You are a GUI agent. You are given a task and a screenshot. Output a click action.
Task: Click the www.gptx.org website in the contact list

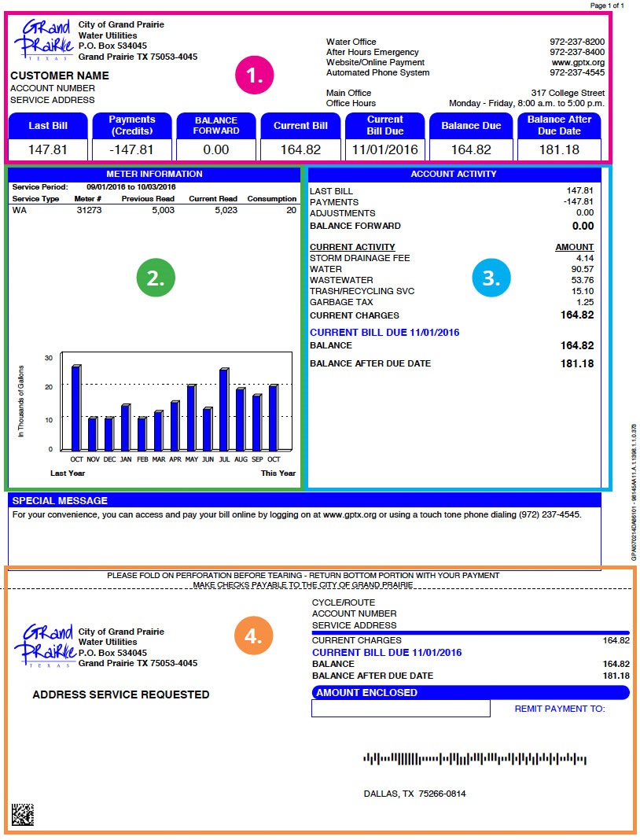coord(578,62)
